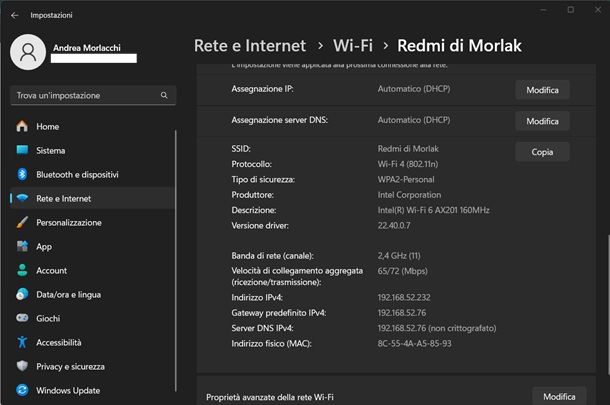Click the Personalizzazione brush icon
Viewport: 610px width, 405px height.
tap(22, 223)
